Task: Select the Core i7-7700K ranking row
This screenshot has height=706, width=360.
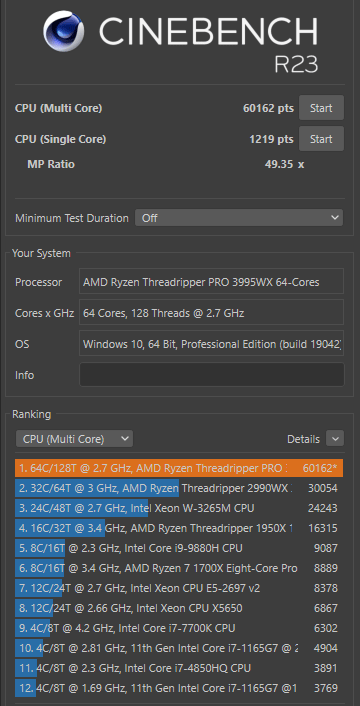Action: click(x=179, y=628)
